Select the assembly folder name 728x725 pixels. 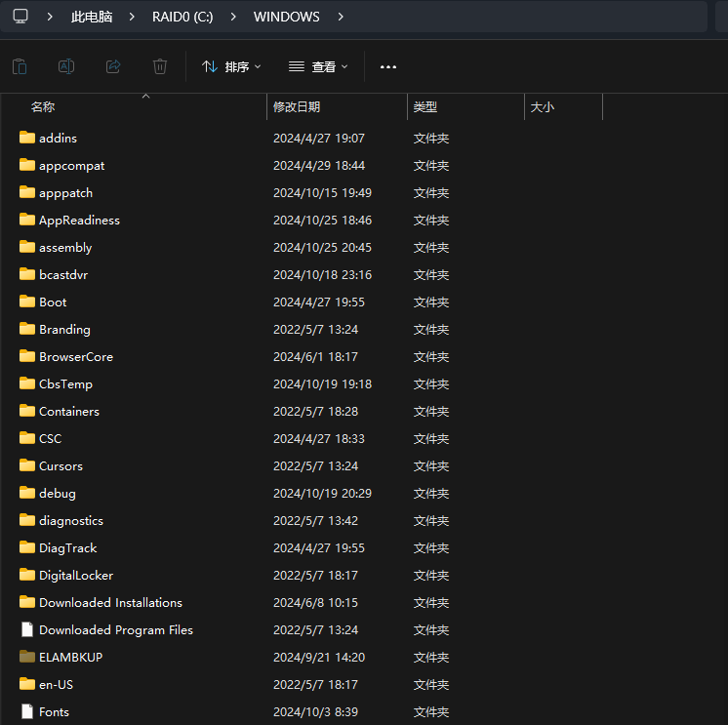(x=65, y=248)
